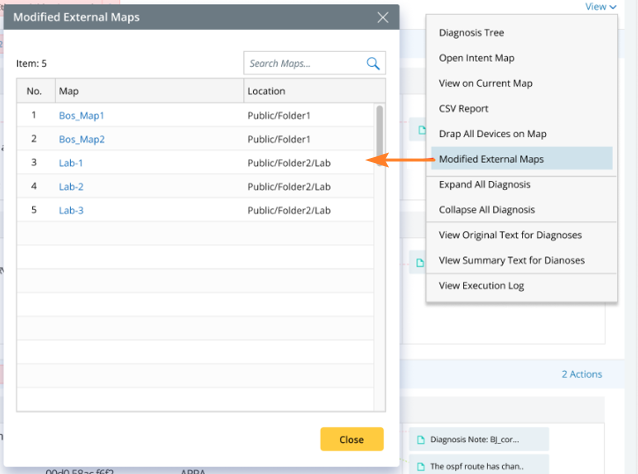Click Expand All Diagnosis
This screenshot has height=474, width=638.
coord(484,184)
